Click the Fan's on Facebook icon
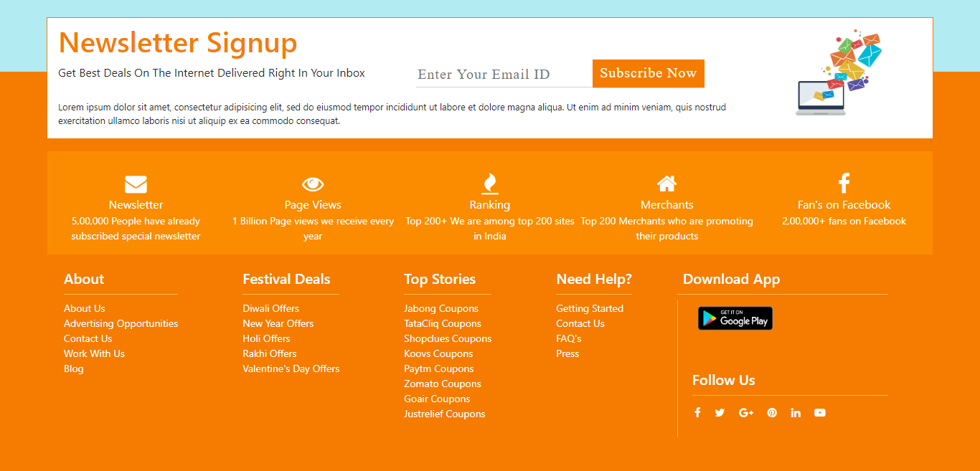This screenshot has width=980, height=471. click(844, 183)
